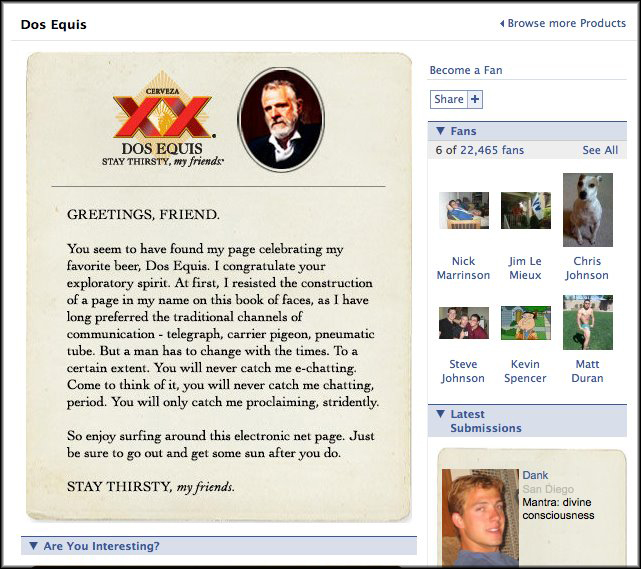Click the plus icon beside Share
641x569 pixels.
pos(475,99)
